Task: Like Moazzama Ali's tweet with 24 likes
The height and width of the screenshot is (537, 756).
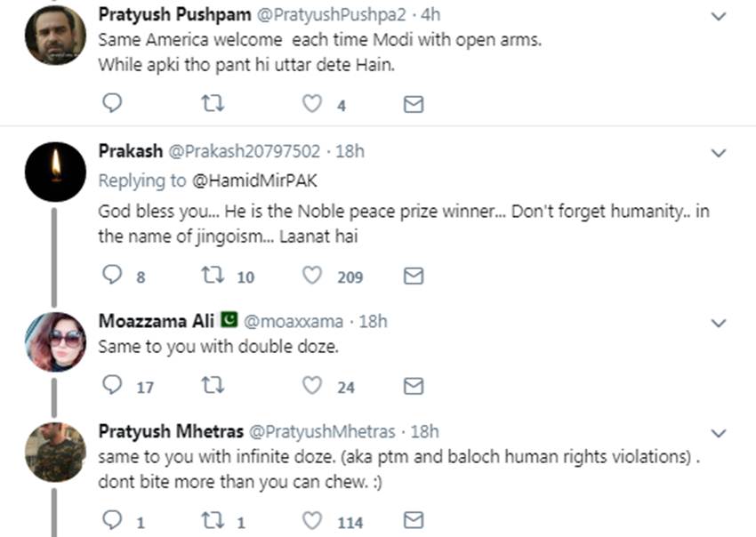Action: (x=311, y=386)
